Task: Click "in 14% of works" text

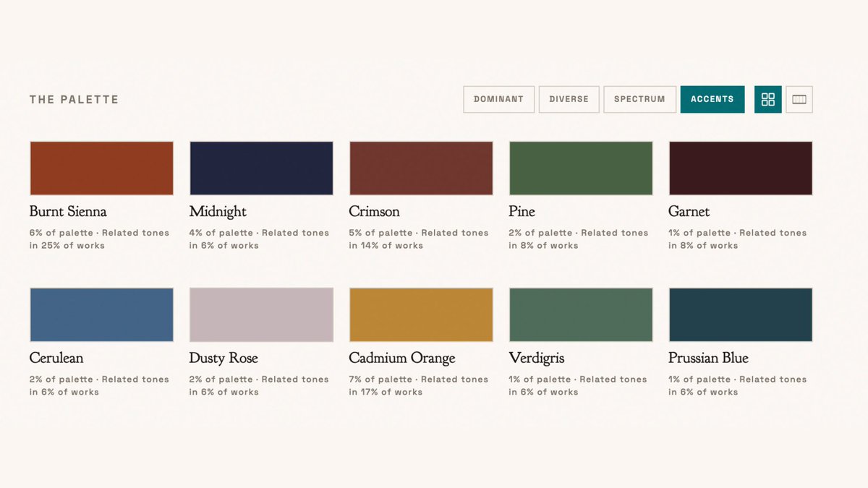Action: [x=386, y=246]
